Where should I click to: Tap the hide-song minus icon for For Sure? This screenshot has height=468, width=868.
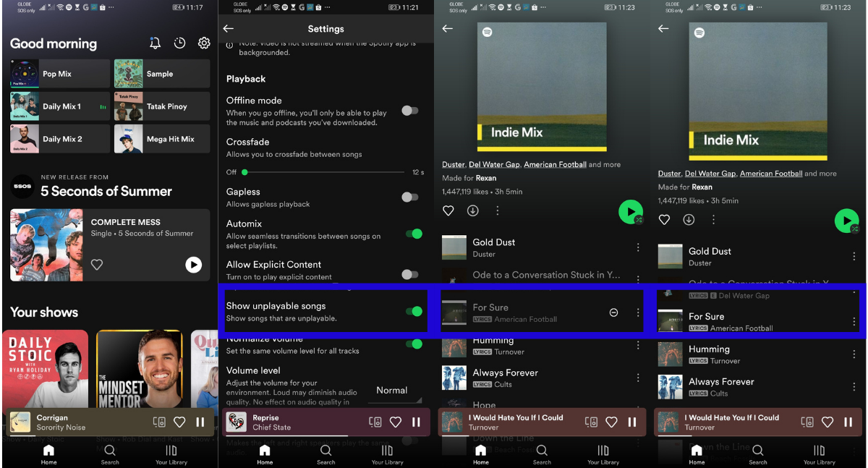point(613,312)
